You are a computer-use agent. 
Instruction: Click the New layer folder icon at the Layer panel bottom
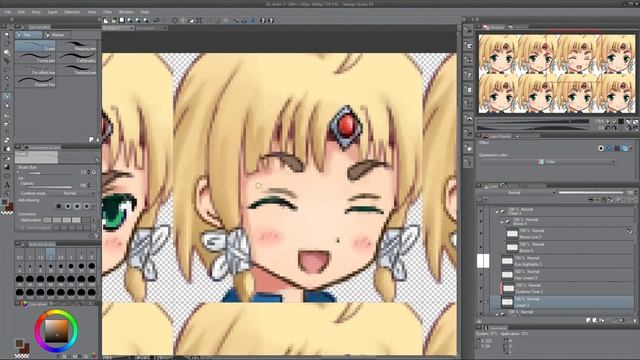point(602,321)
